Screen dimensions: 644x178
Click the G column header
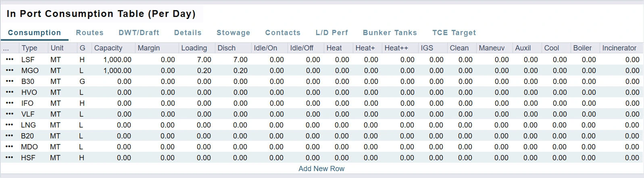tap(84, 48)
